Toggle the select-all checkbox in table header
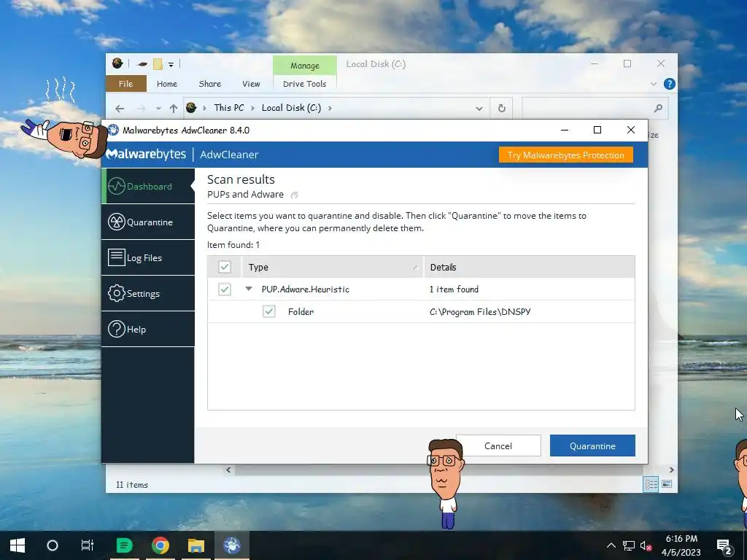Viewport: 747px width, 560px height. [225, 267]
